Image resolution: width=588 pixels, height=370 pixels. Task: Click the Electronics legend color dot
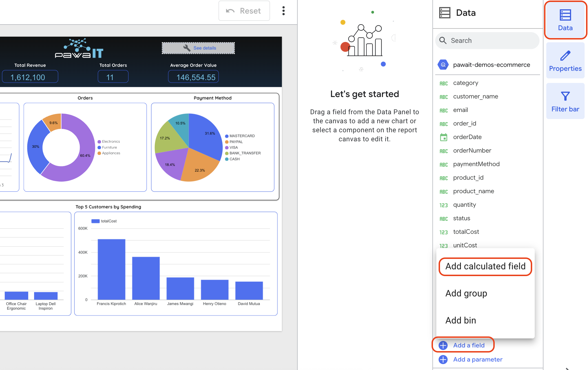coord(99,142)
